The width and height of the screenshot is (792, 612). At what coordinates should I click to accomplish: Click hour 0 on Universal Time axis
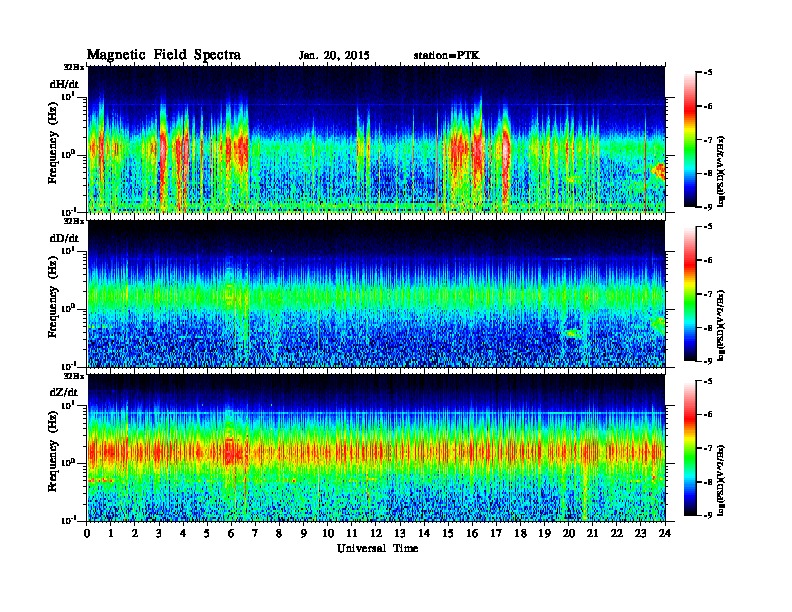[87, 534]
